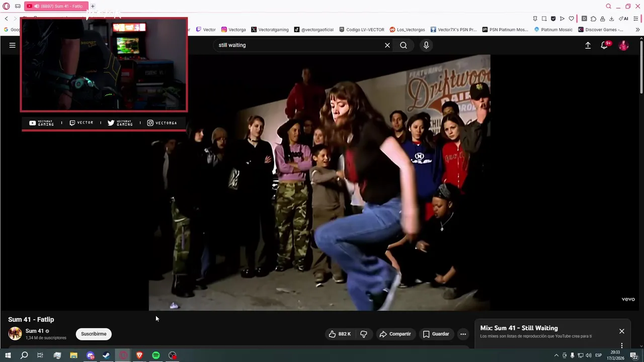
Task: Expand the bookmarks bar overflow chevron
Action: 637,30
